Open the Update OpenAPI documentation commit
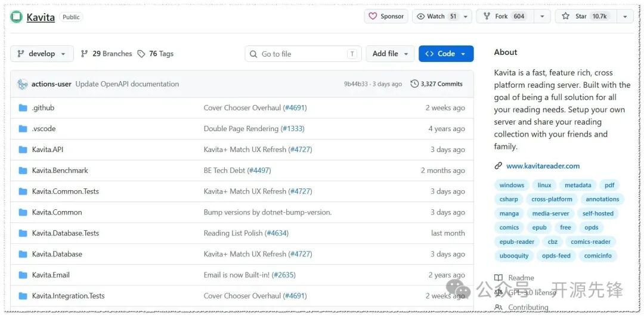This screenshot has height=316, width=644. point(128,84)
